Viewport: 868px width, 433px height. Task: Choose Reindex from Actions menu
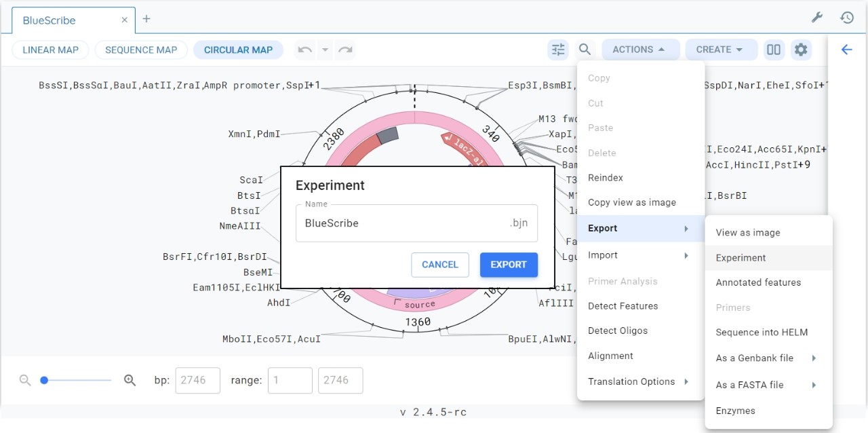coord(641,178)
